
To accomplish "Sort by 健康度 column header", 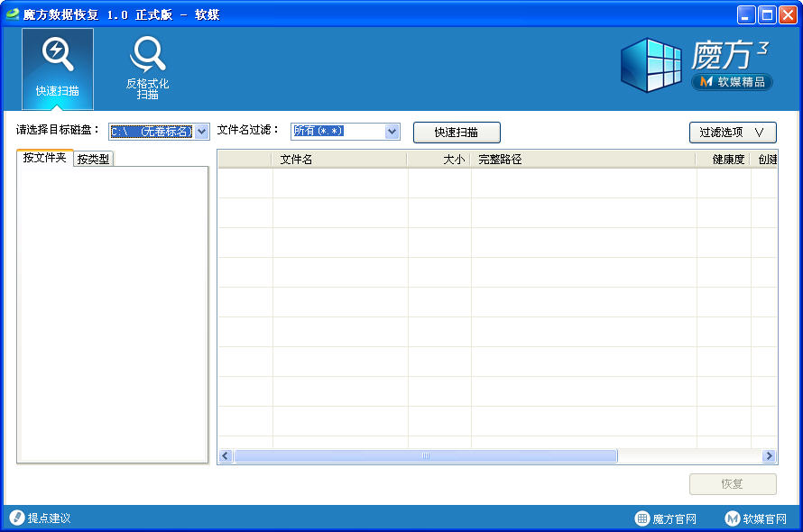I will (723, 160).
